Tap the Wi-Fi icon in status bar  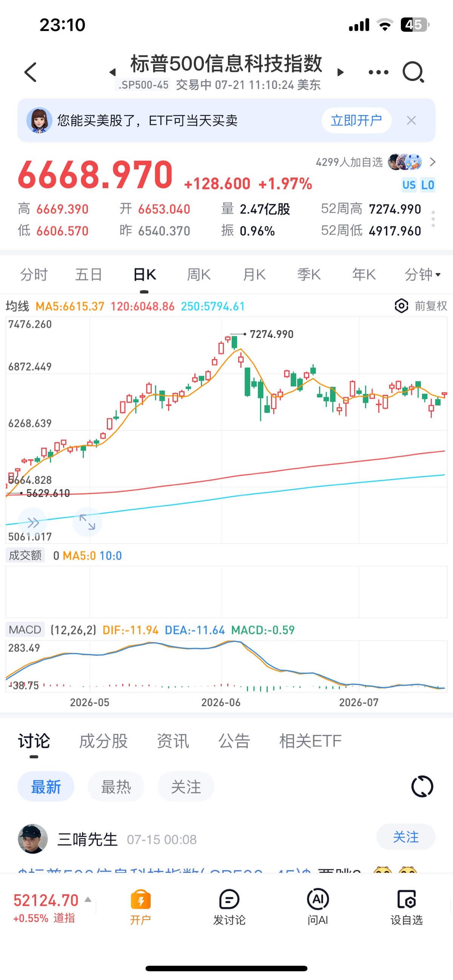click(x=385, y=25)
